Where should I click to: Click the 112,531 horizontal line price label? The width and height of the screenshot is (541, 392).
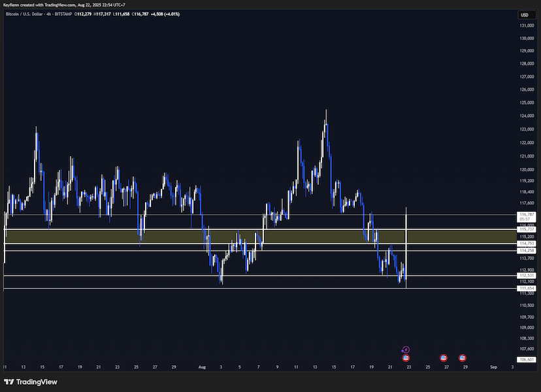click(x=527, y=275)
